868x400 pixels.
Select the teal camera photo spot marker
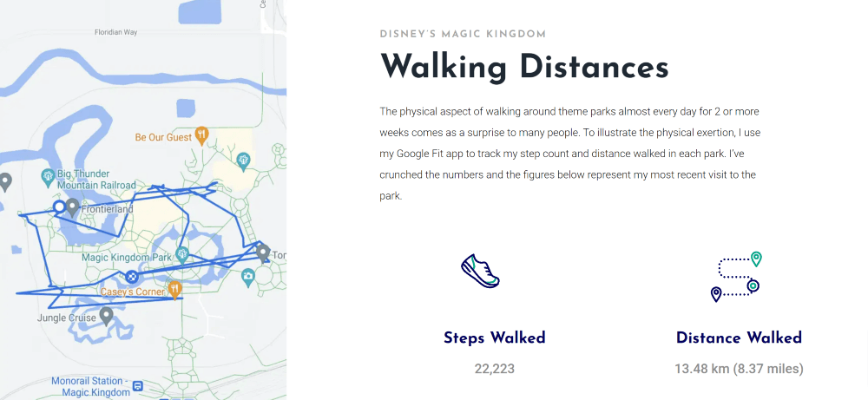click(x=248, y=277)
